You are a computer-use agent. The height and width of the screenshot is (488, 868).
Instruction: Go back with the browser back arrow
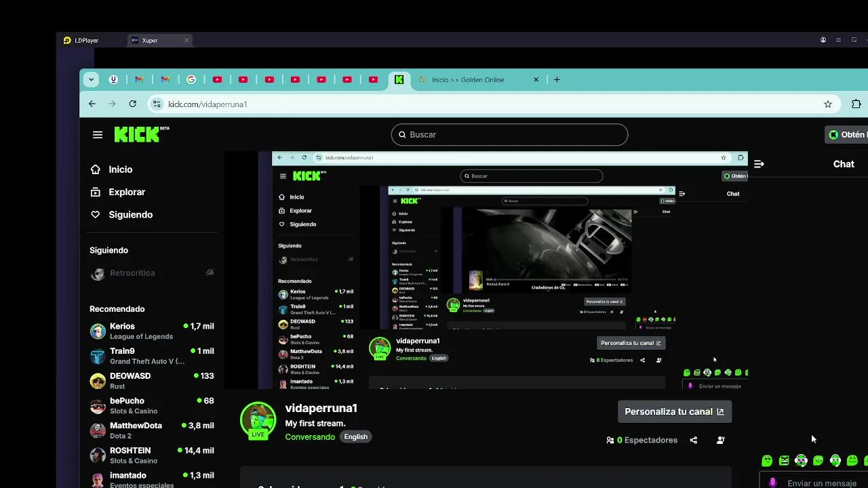pyautogui.click(x=92, y=104)
